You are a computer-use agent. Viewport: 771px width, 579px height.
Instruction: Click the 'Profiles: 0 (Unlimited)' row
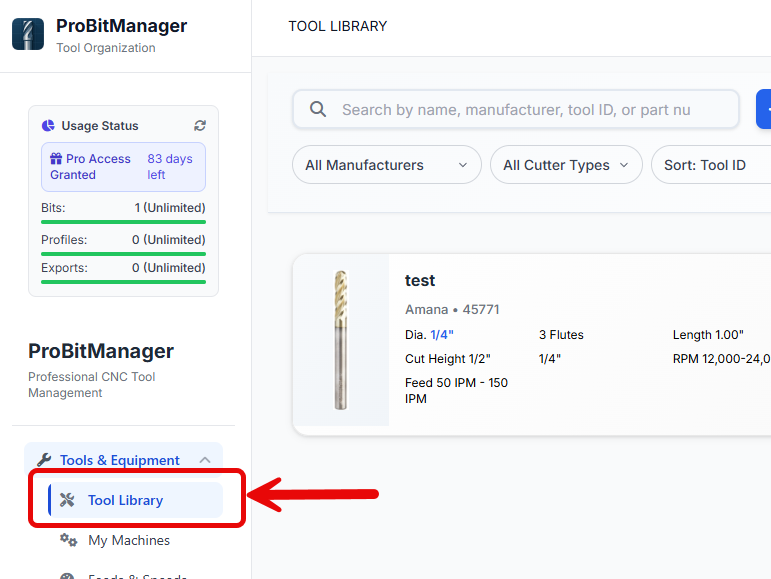coord(123,240)
